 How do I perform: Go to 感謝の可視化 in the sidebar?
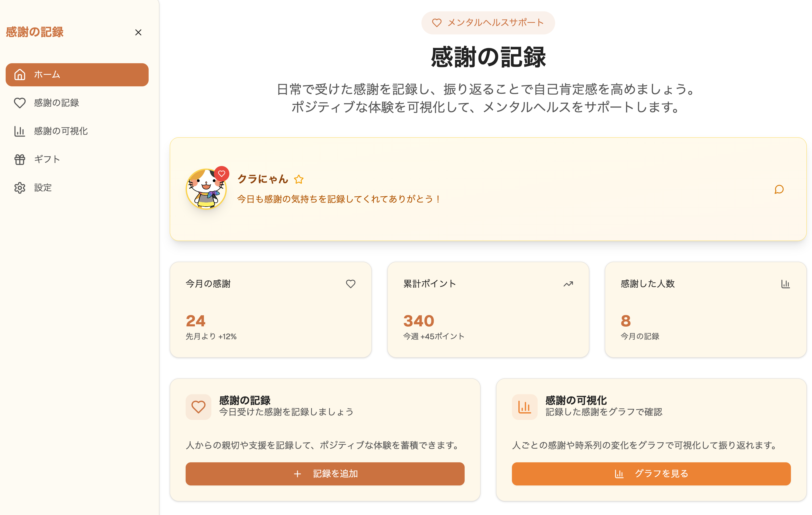coord(61,131)
